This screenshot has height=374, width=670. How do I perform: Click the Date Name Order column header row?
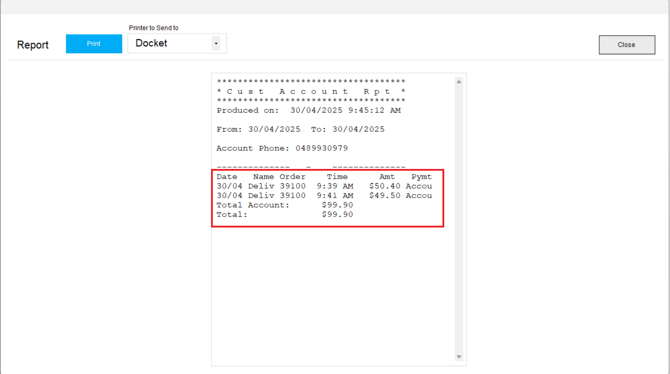point(324,177)
